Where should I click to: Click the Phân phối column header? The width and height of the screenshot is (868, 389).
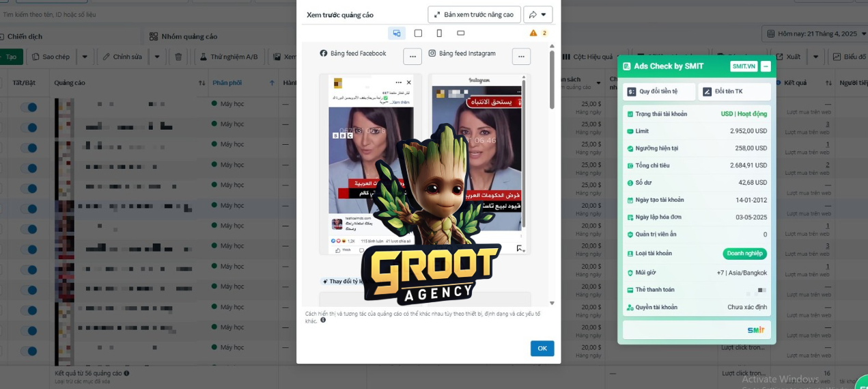tap(227, 83)
